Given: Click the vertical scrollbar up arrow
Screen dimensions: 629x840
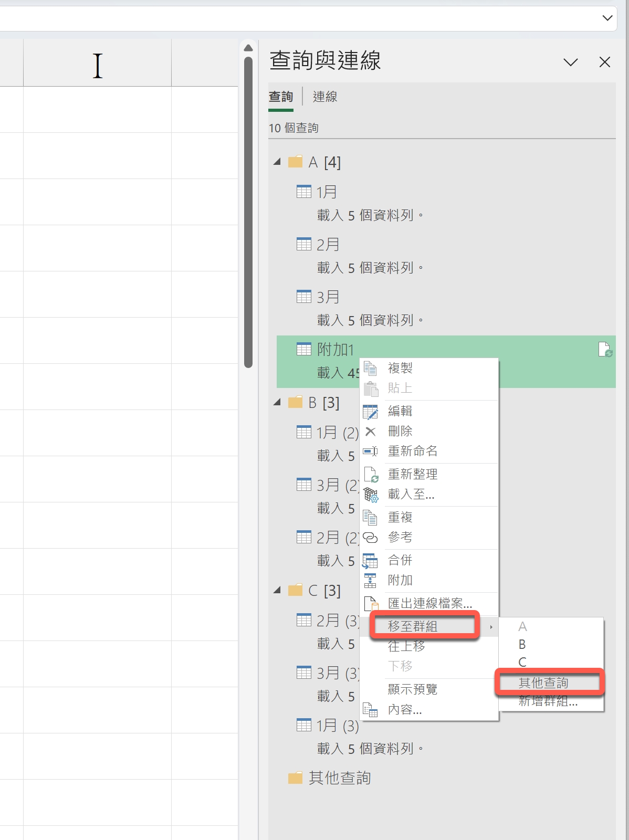Looking at the screenshot, I should tap(248, 48).
